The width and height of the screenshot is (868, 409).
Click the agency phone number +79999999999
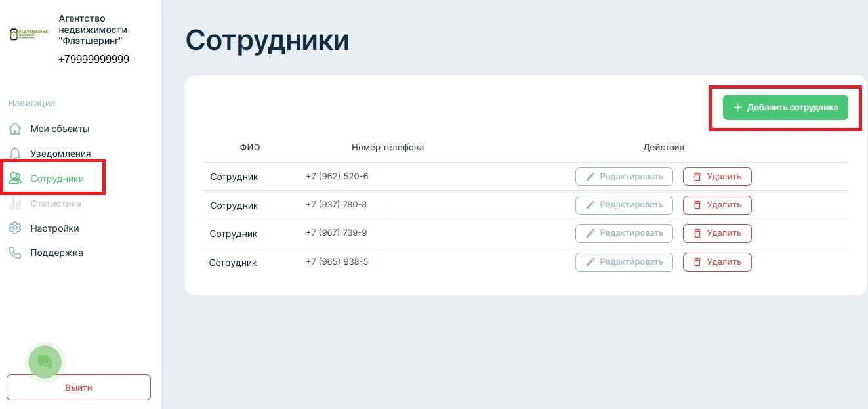(x=94, y=59)
